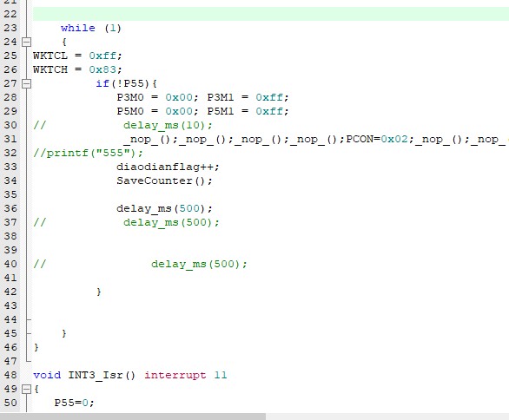Click line number 48 in gutter
Image resolution: width=509 pixels, height=420 pixels.
tap(10, 375)
